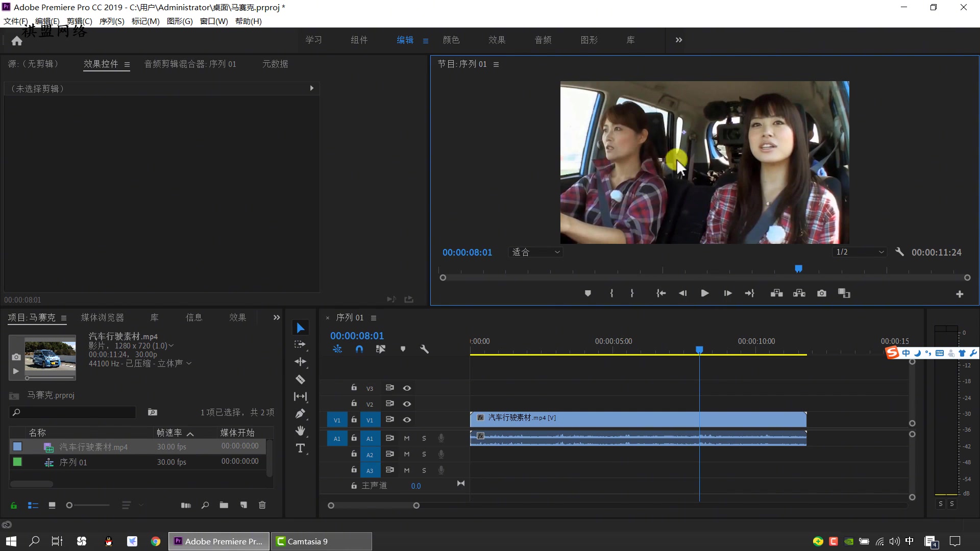Viewport: 980px width, 551px height.
Task: Select the Pen tool in toolbar
Action: pyautogui.click(x=300, y=414)
